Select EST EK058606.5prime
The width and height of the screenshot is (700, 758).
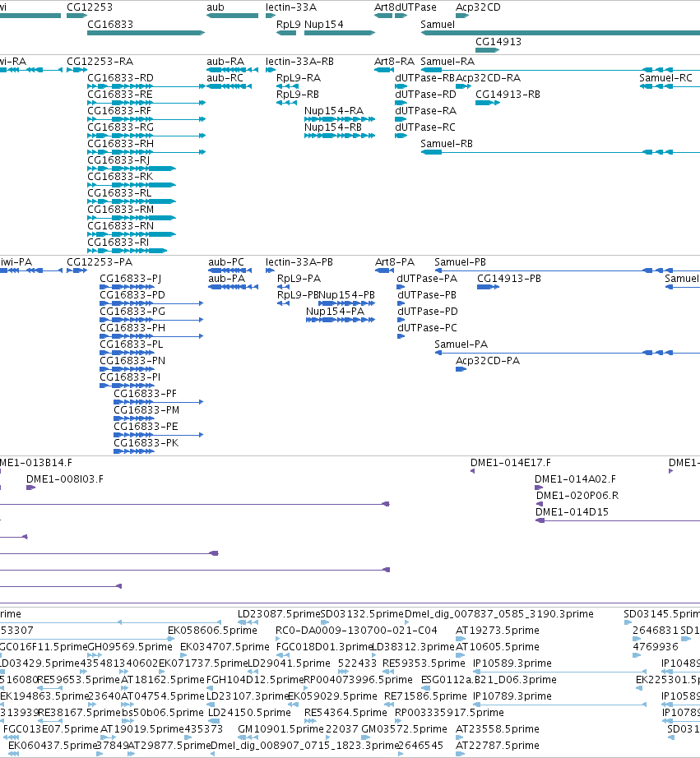pos(212,631)
